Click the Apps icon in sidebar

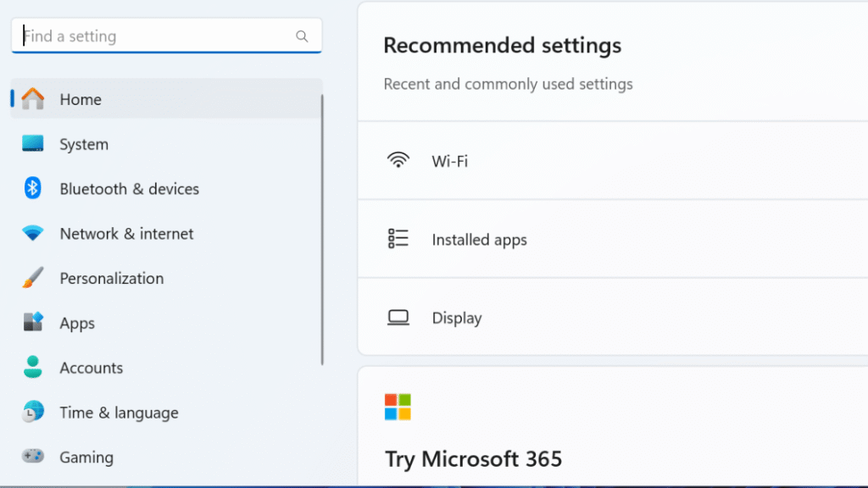point(33,322)
